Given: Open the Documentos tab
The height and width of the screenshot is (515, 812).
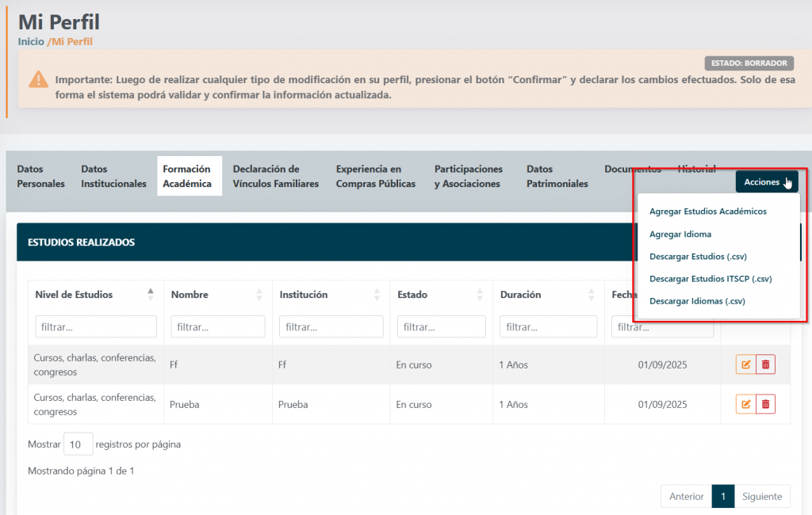Looking at the screenshot, I should (633, 169).
